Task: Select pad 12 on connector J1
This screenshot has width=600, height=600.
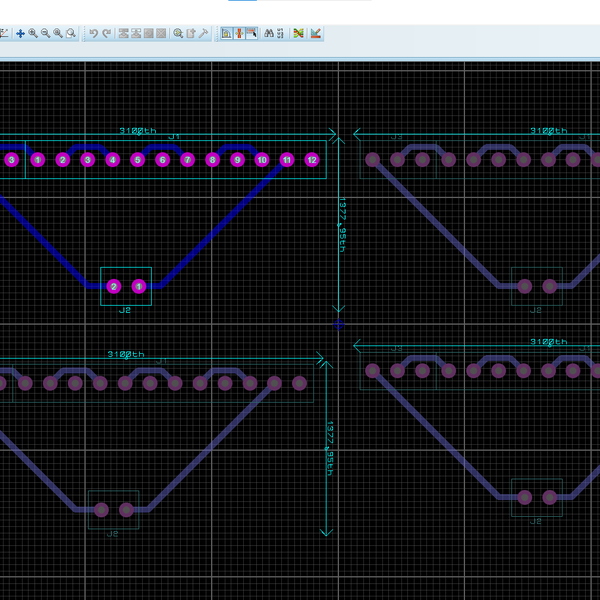Action: point(311,160)
